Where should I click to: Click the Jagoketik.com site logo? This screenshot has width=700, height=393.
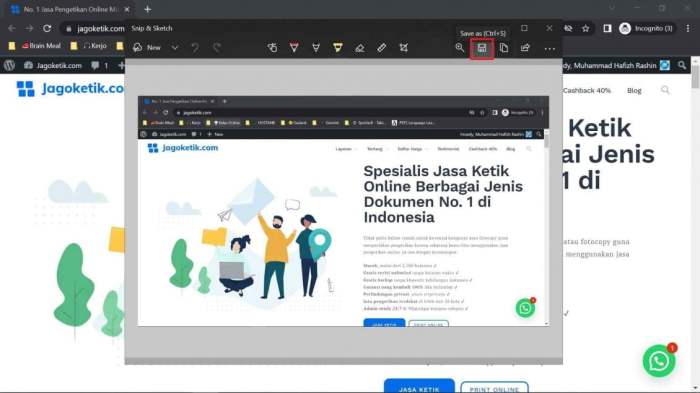coord(70,88)
